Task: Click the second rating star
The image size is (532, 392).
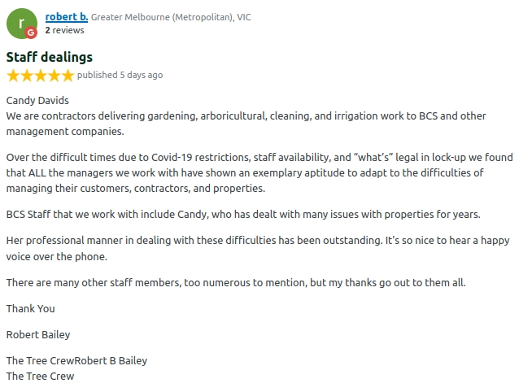Action: tap(27, 76)
